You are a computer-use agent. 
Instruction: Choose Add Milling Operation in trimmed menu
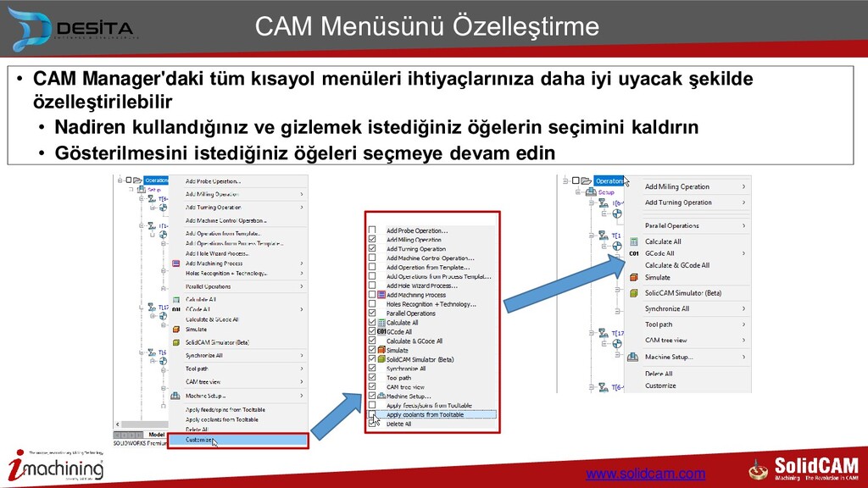point(677,186)
